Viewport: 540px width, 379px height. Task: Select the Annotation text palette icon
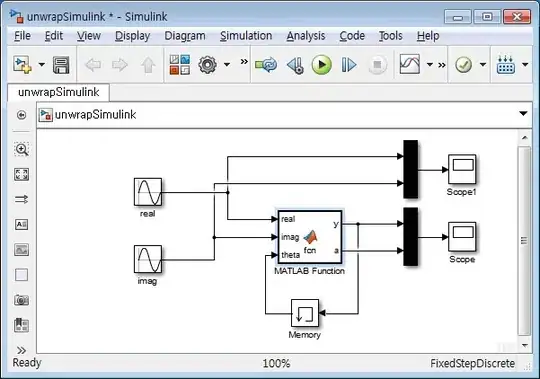click(21, 224)
